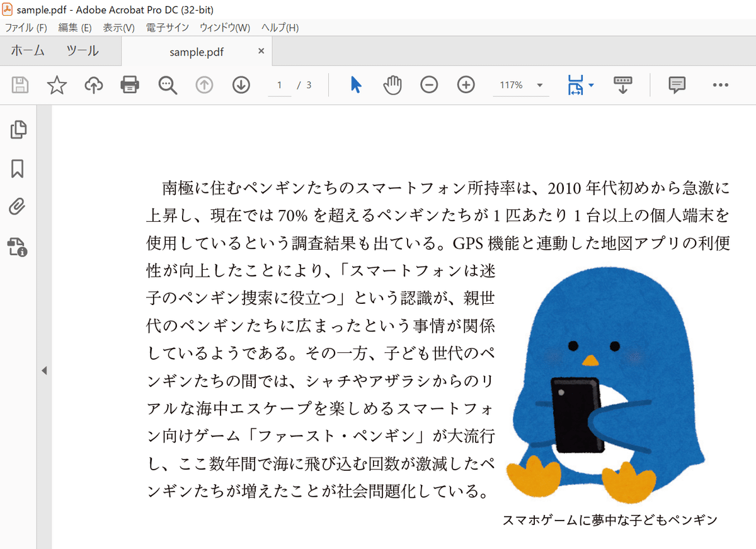
Task: Open the ヘルプ(H) menu
Action: 280,28
